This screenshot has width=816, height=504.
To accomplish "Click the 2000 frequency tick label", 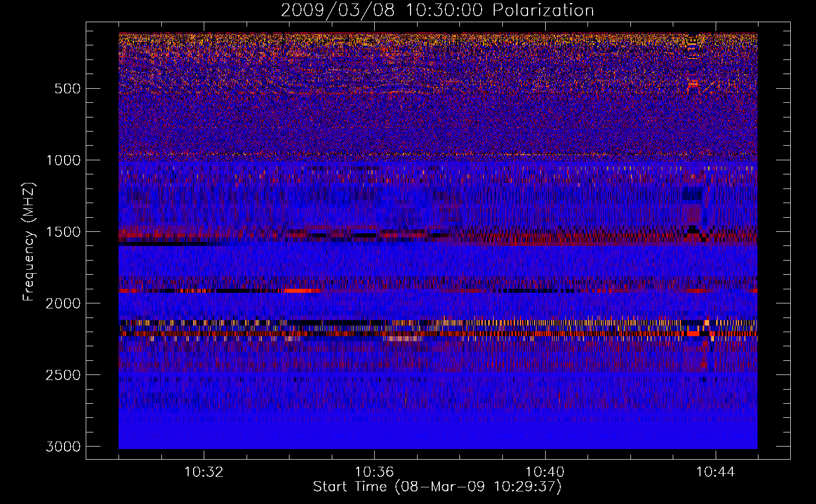I will coord(63,303).
